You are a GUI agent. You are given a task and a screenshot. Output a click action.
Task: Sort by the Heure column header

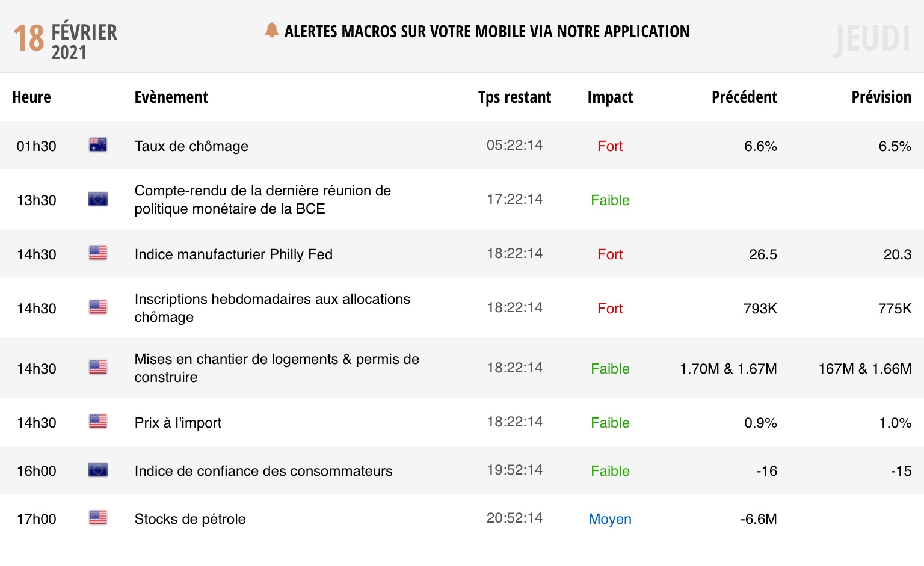31,97
